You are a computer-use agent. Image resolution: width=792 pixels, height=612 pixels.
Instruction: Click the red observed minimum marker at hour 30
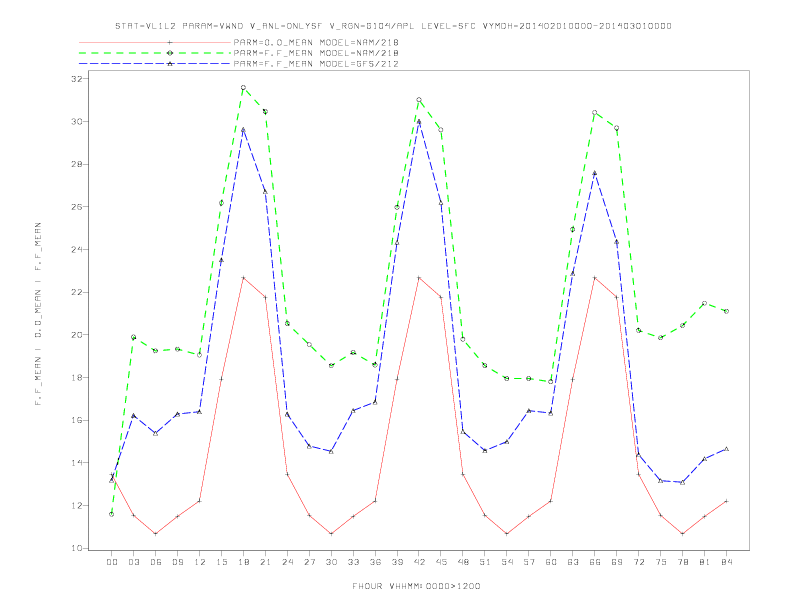pyautogui.click(x=331, y=534)
